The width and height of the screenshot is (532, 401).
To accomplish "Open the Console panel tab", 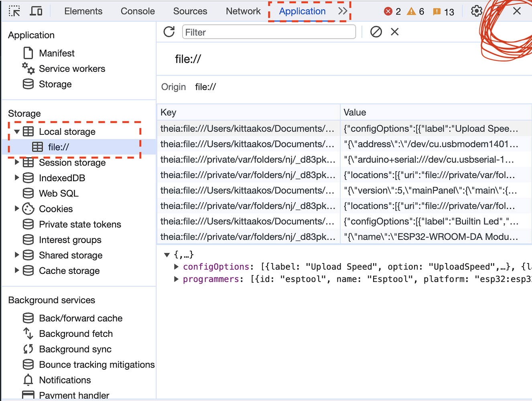I will [x=138, y=11].
